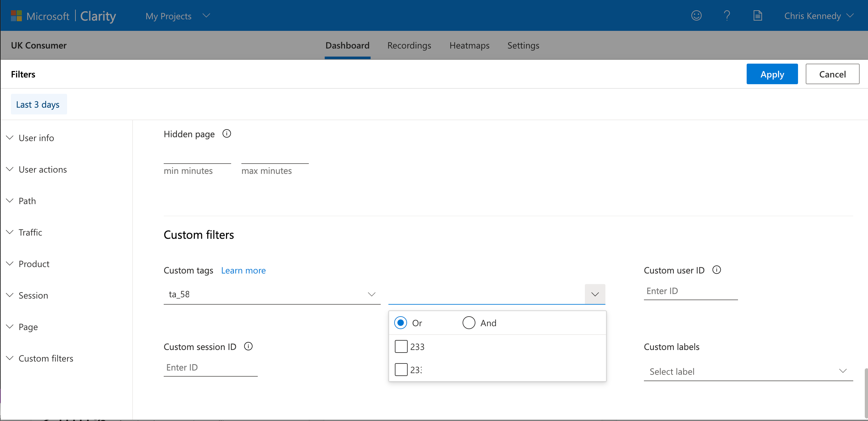Click the Microsoft logo icon

click(16, 16)
